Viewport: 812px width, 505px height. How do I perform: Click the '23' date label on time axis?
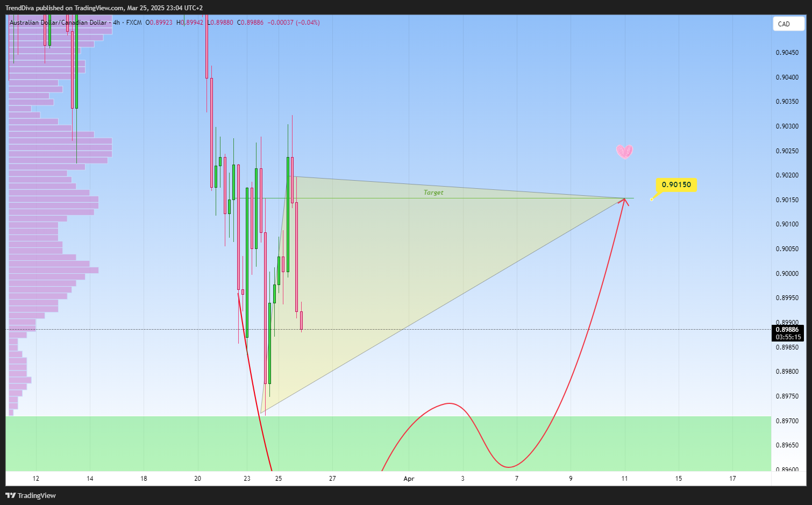click(247, 479)
